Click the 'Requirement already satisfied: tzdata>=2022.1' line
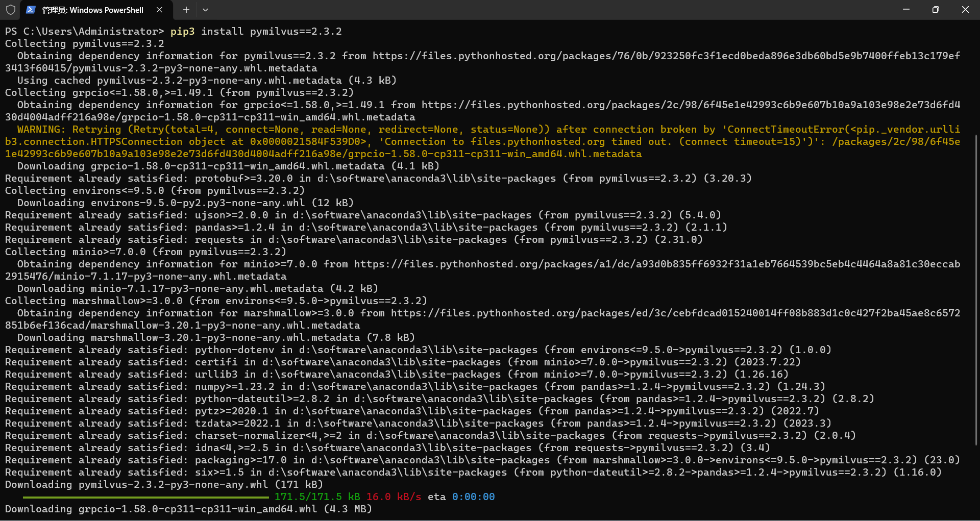The image size is (980, 521). click(x=418, y=423)
